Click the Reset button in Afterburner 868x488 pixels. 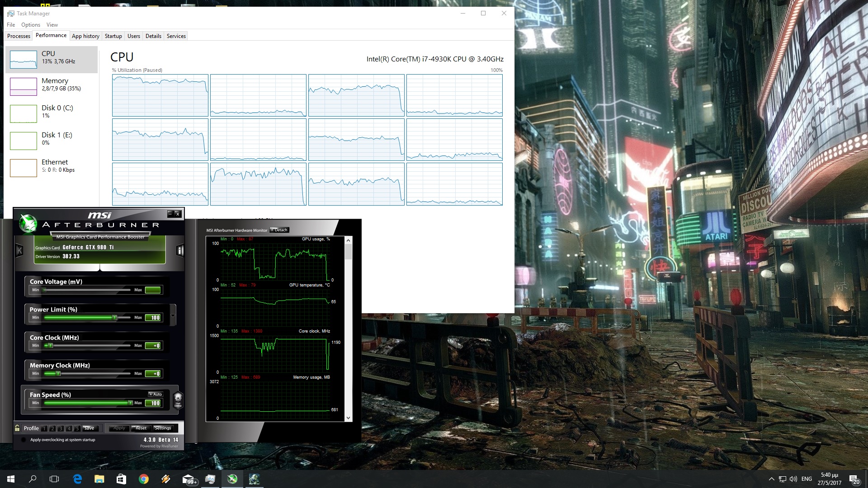coord(141,428)
